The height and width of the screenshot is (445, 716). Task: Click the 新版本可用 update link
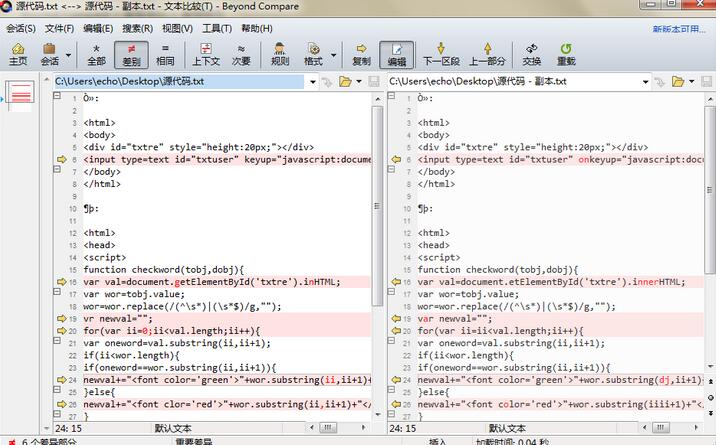(679, 29)
